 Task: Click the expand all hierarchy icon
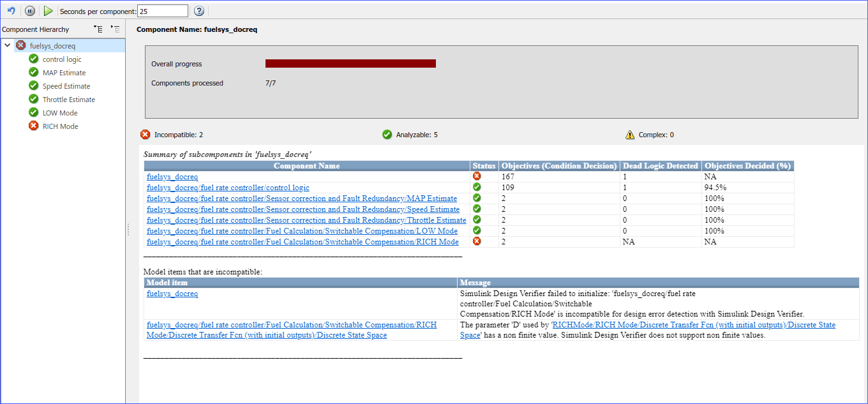98,29
